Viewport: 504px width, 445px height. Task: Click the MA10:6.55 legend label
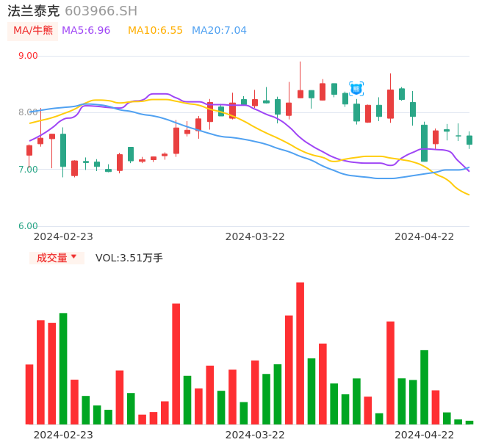[x=155, y=31]
